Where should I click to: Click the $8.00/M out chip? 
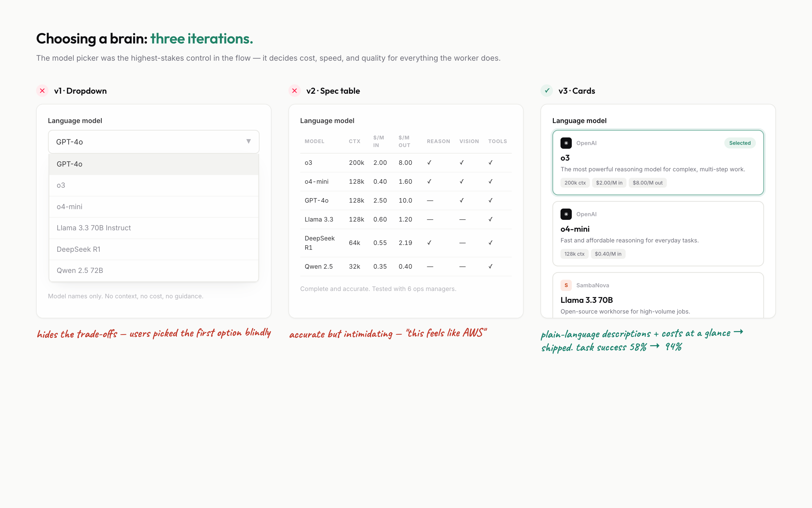[648, 183]
